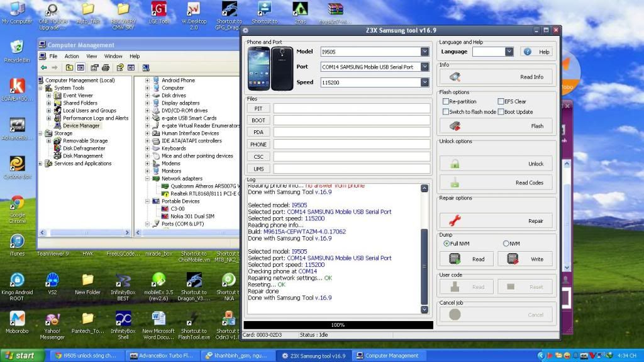Click the UMS file button

[258, 169]
